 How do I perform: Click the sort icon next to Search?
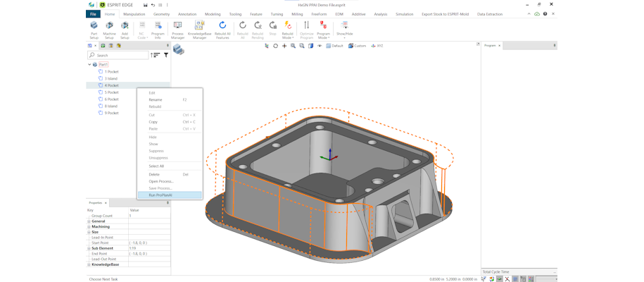tap(155, 55)
